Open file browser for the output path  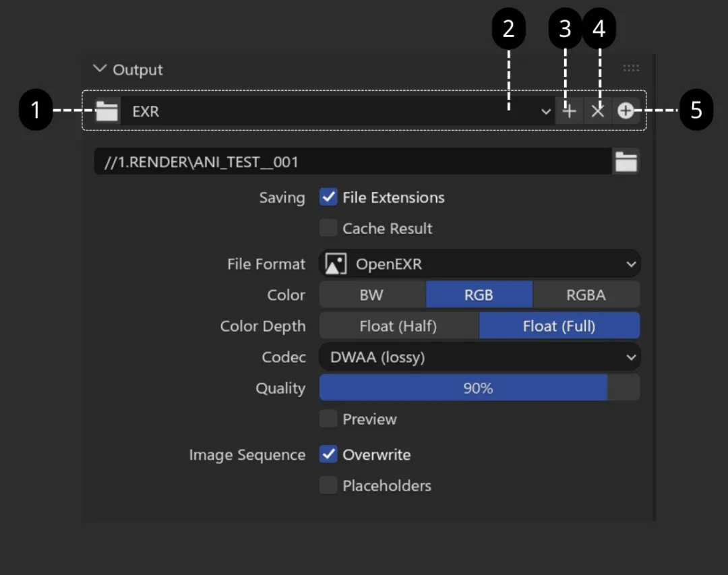click(x=626, y=162)
